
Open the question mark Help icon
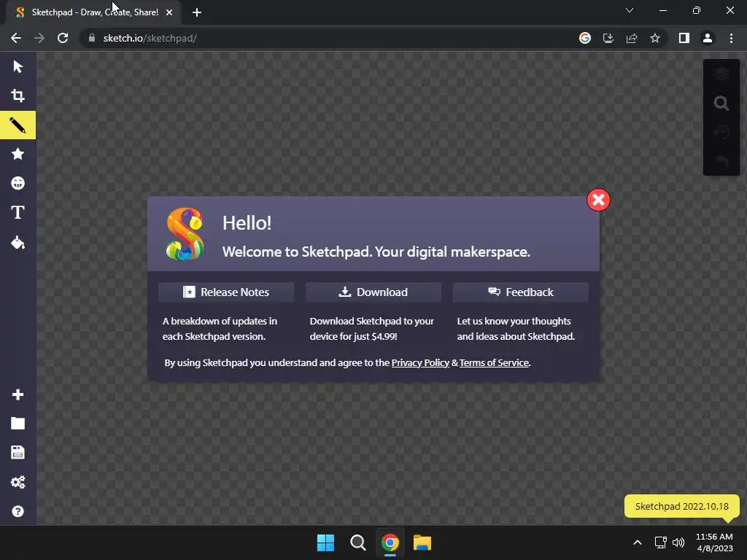18,511
